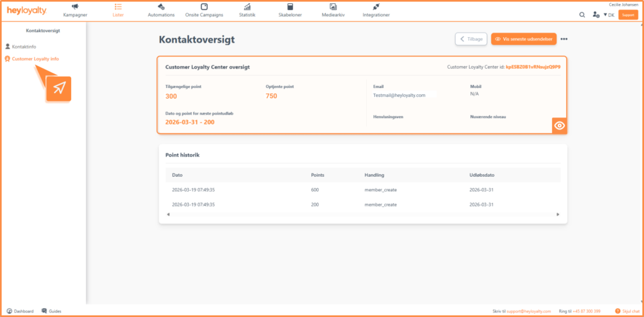Click the support@heyloyalty.com email link
The width and height of the screenshot is (644, 317).
coord(528,311)
